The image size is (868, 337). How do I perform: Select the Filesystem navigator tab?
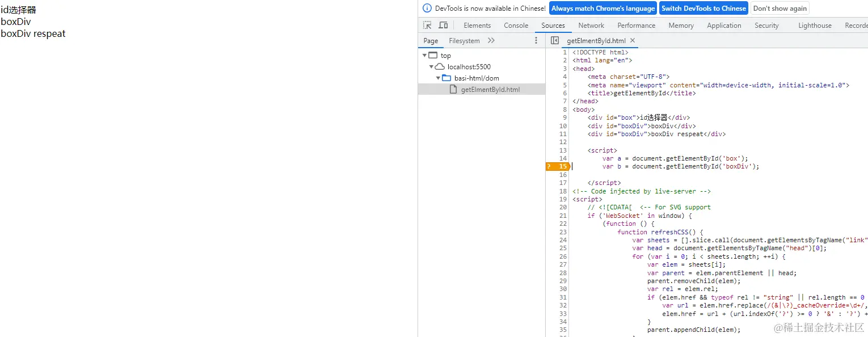(x=464, y=41)
